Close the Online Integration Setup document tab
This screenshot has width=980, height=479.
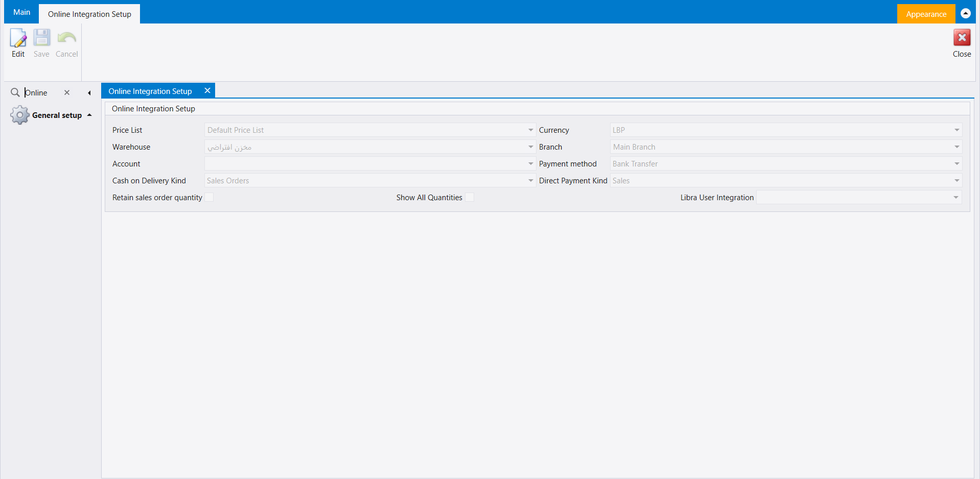click(207, 90)
